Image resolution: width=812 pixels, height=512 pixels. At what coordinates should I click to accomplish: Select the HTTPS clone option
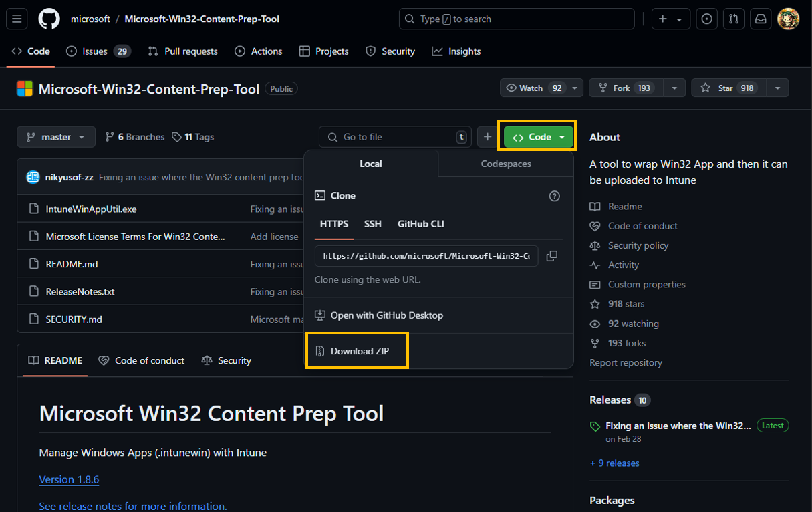point(334,224)
